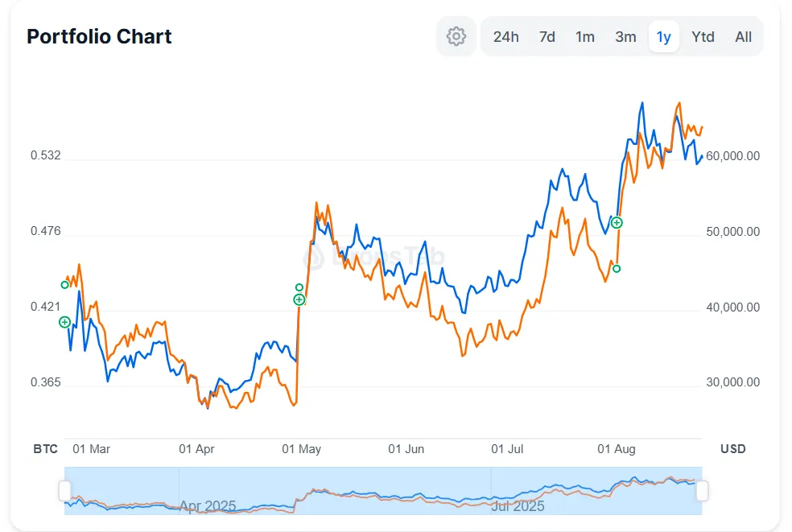The image size is (792, 532).
Task: Click the green plus marker near 01 Mar
Action: point(65,322)
